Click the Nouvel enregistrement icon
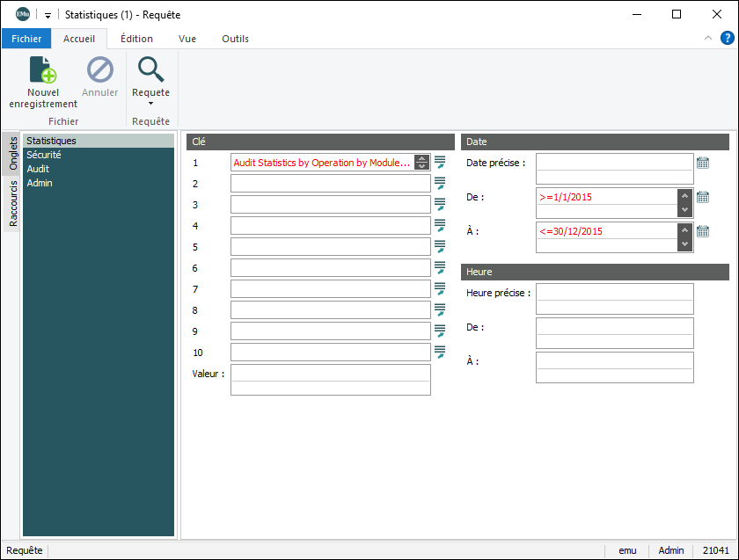Viewport: 739px width, 560px height. [43, 70]
